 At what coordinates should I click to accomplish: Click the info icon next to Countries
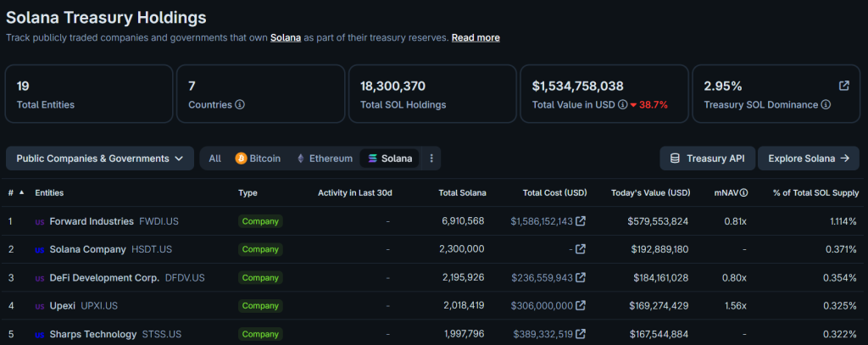click(x=240, y=105)
